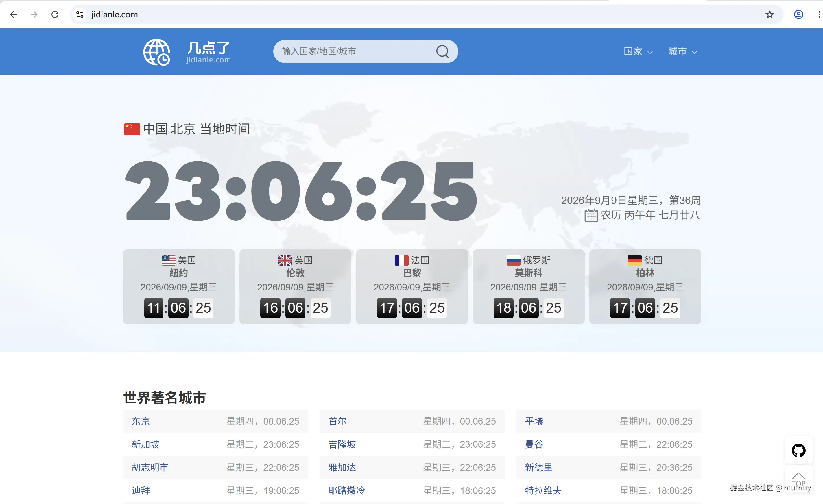Viewport: 823px width, 504px height.
Task: Open the 新加坡 city link
Action: pyautogui.click(x=145, y=444)
